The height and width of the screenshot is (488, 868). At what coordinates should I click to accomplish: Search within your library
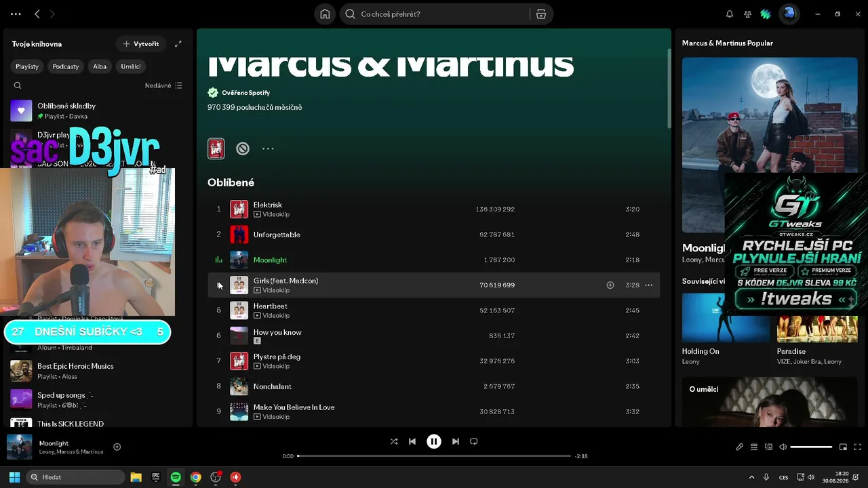(x=18, y=85)
